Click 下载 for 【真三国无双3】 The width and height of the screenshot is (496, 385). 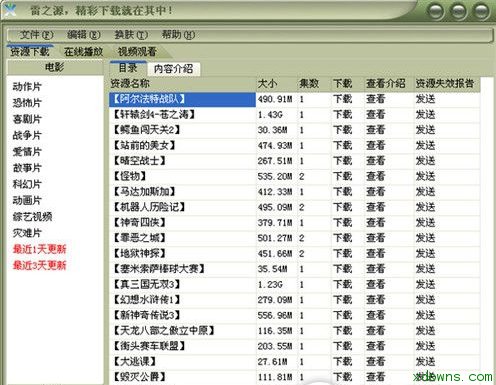pos(342,284)
